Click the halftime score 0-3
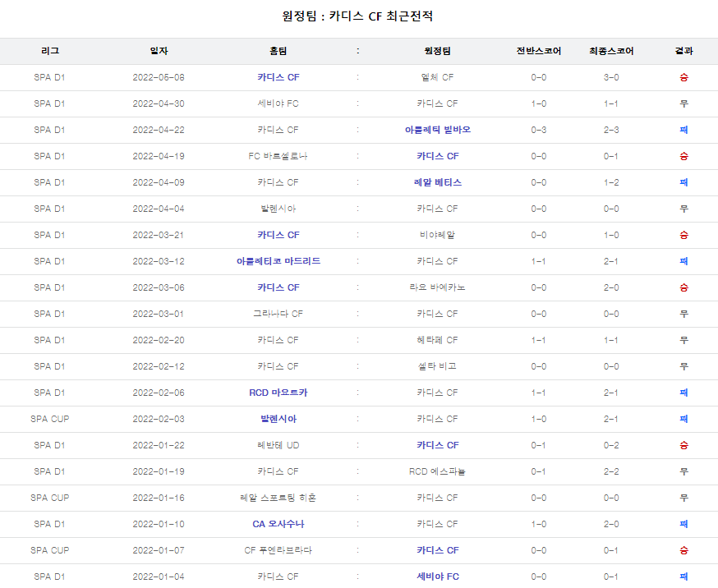The height and width of the screenshot is (588, 718). pyautogui.click(x=539, y=130)
